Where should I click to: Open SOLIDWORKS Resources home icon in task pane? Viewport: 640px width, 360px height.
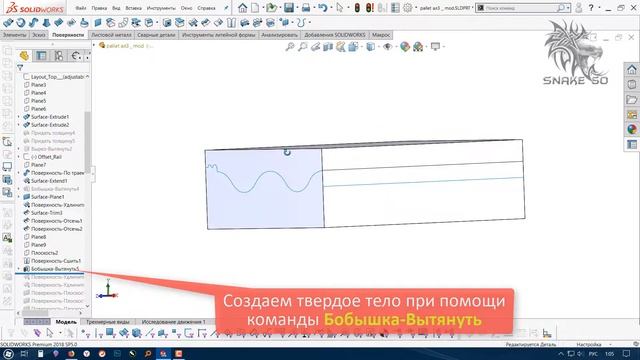coord(632,69)
